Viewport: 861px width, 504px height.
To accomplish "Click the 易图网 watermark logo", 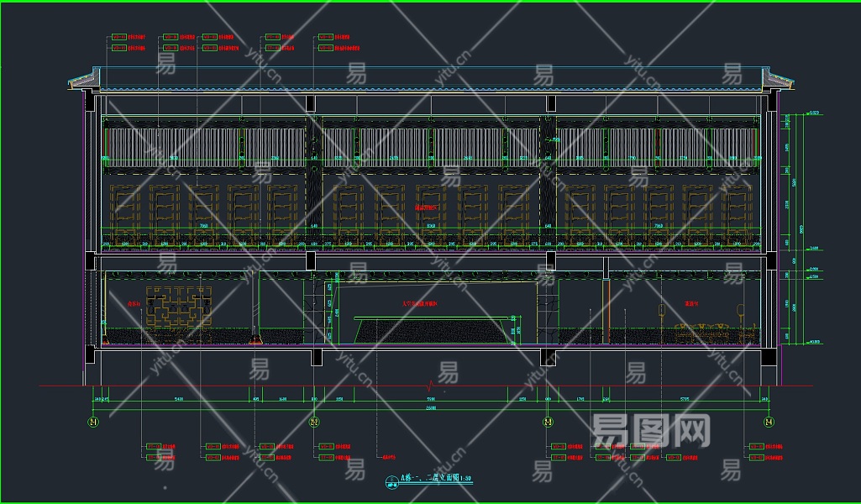I will pos(652,432).
